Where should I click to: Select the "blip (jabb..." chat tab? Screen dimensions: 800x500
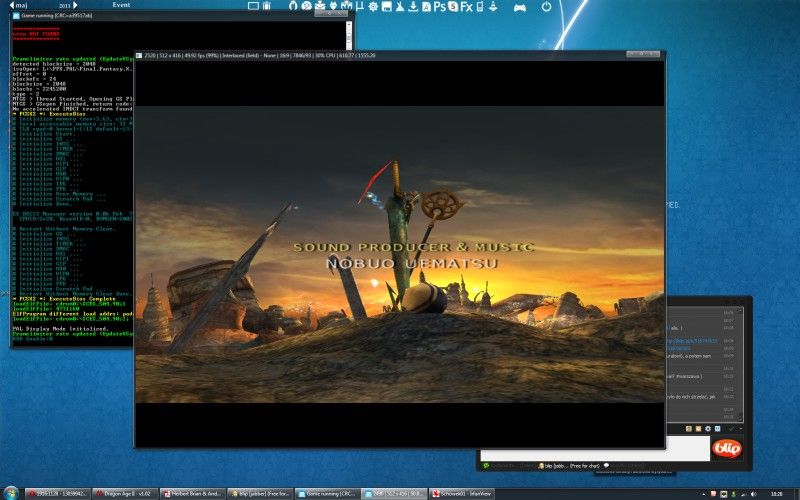(569, 466)
